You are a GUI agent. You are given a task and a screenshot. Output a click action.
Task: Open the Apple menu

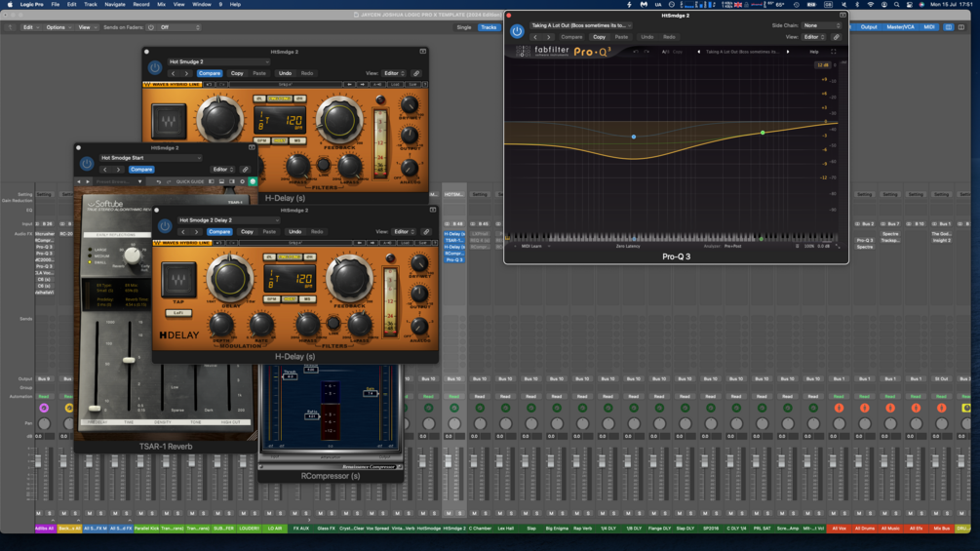(10, 4)
